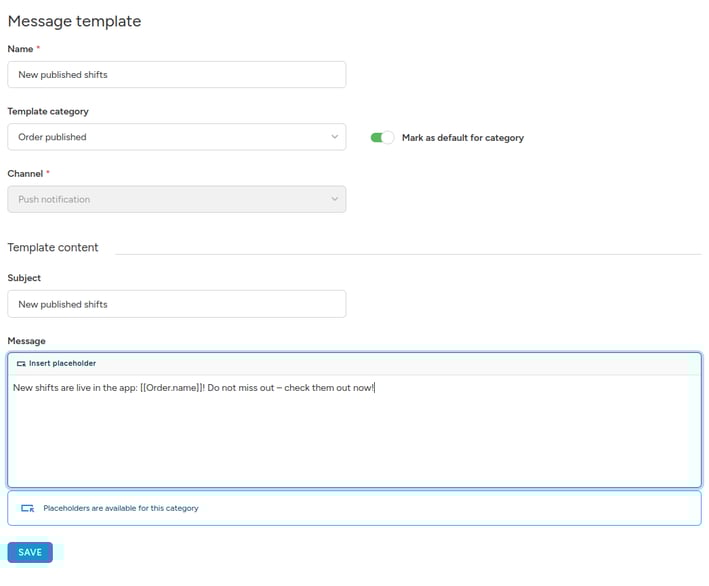Viewport: 709px width, 586px height.
Task: Click the Mark as default for category label
Action: tap(462, 138)
